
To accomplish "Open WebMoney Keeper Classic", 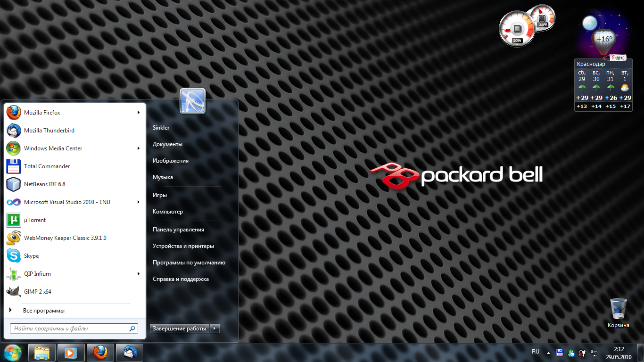I will coord(65,238).
